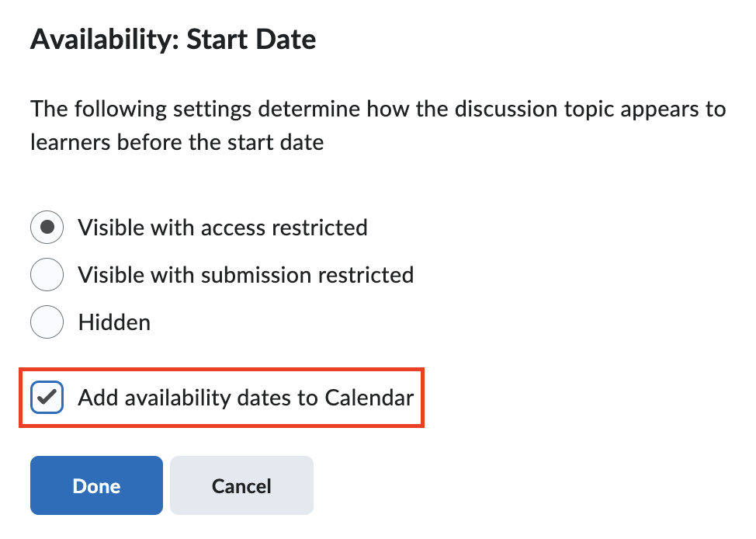Viewport: 756px width, 539px height.
Task: Dismiss changes using Cancel
Action: [x=241, y=485]
